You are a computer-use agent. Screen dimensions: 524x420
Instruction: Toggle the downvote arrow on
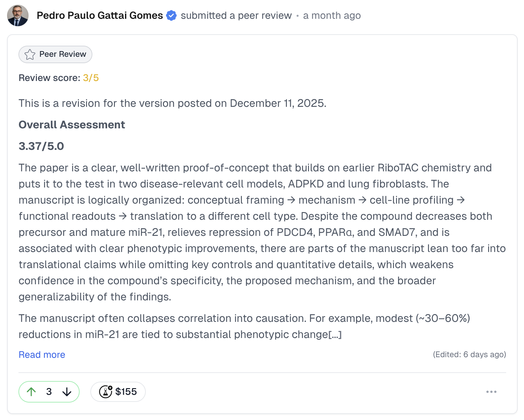click(x=67, y=391)
